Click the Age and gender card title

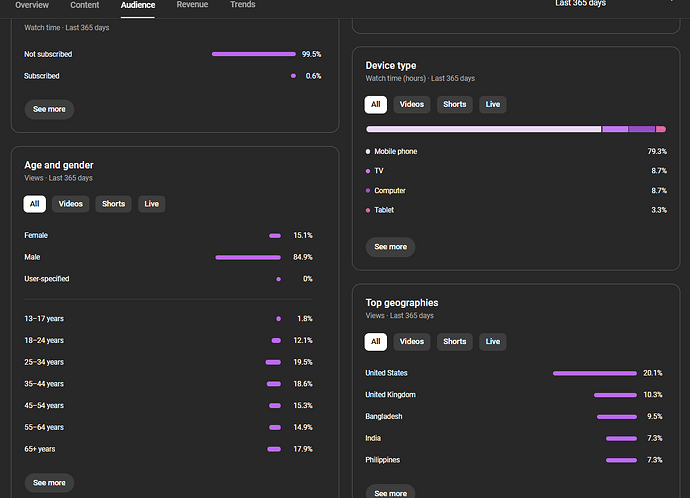click(59, 165)
